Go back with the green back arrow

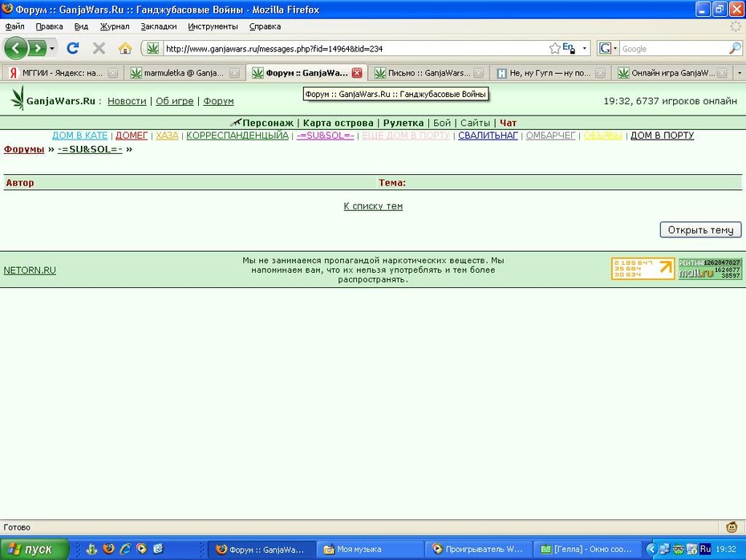coord(16,48)
